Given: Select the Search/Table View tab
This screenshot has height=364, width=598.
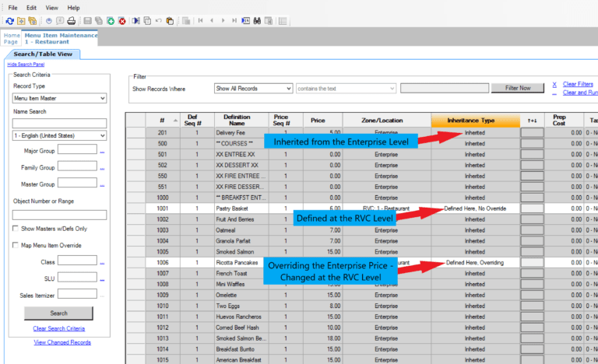Looking at the screenshot, I should pos(43,54).
